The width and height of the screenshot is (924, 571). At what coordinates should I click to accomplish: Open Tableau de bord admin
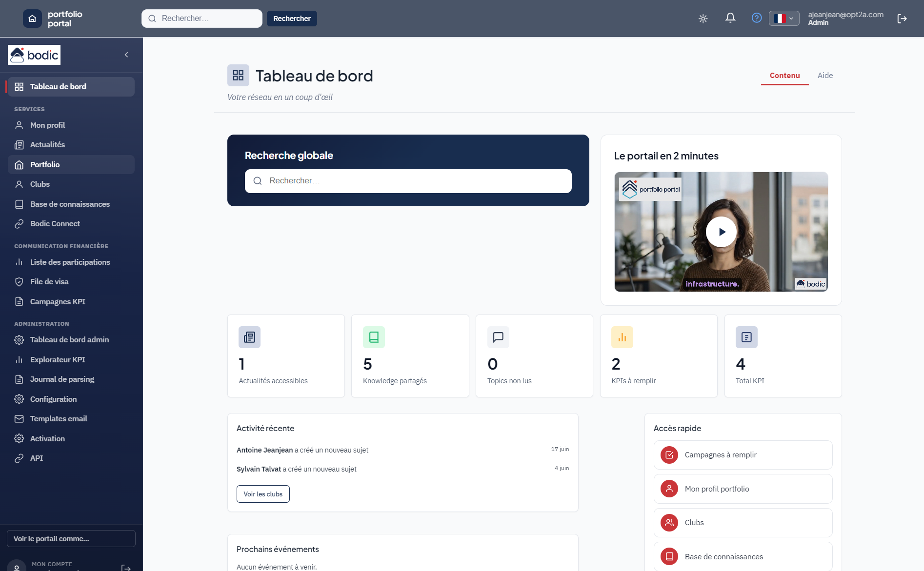click(71, 340)
